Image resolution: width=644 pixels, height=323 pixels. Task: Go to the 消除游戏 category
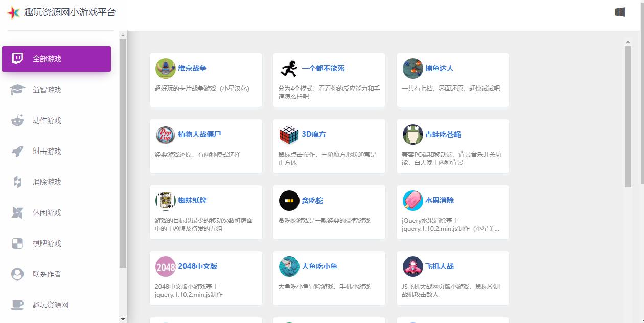click(56, 182)
